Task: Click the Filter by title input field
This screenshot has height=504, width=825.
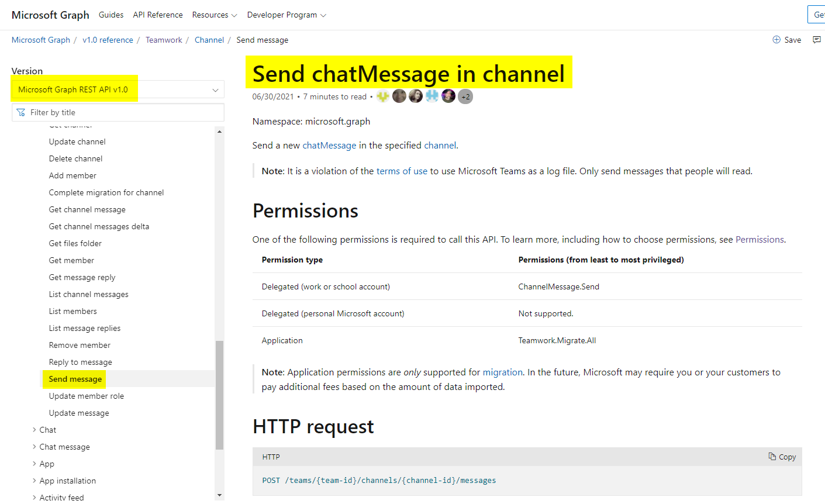Action: (x=118, y=112)
